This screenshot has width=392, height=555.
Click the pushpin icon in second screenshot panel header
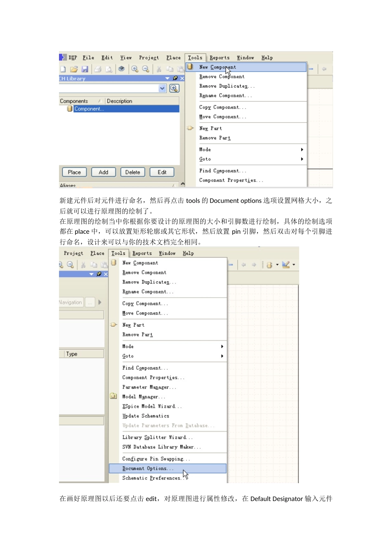(x=99, y=274)
